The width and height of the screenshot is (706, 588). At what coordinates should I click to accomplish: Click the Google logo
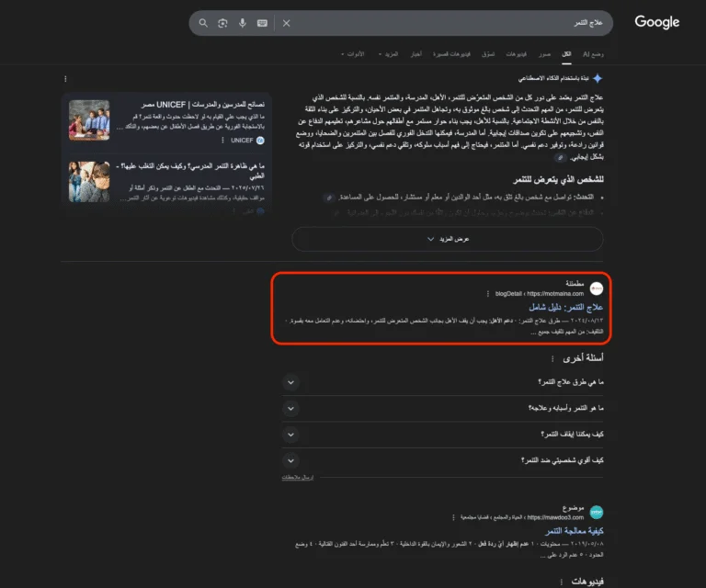(x=657, y=22)
